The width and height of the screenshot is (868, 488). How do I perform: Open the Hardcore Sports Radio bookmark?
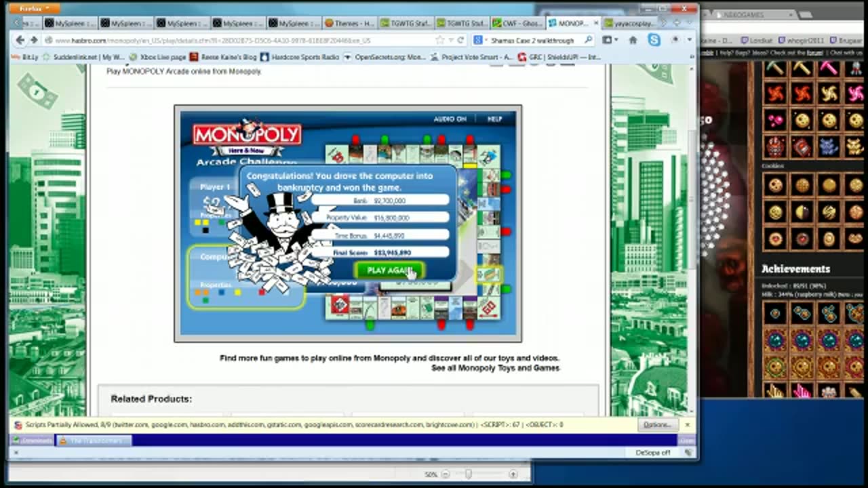pos(299,57)
